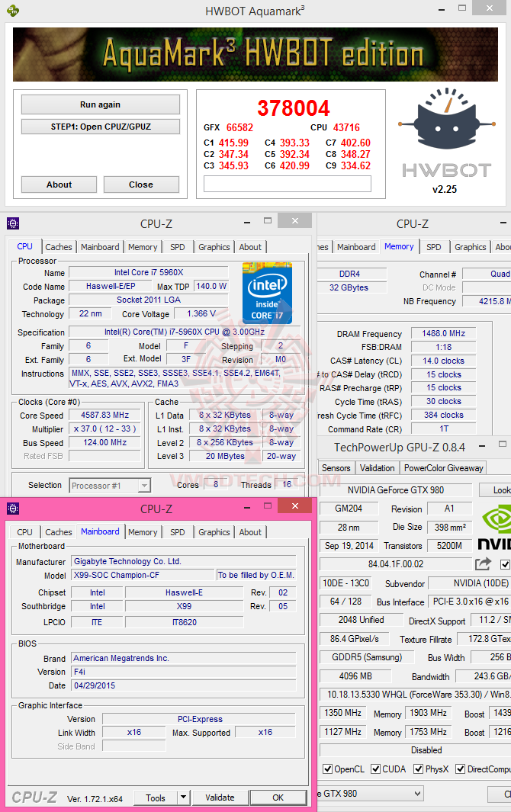Click the CAS# Latency 14.0 clocks value
This screenshot has width=511, height=812.
click(x=444, y=361)
